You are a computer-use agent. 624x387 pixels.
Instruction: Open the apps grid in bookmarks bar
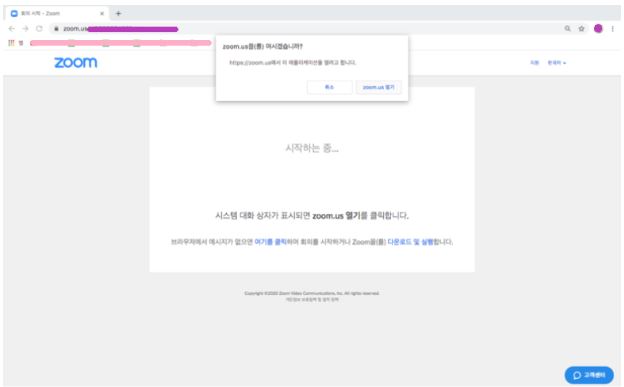click(x=11, y=43)
